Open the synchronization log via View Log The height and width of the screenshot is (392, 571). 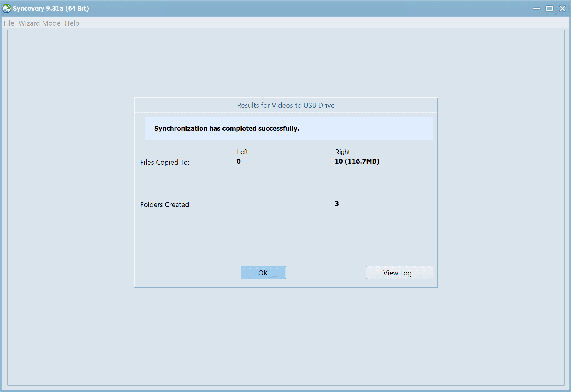coord(399,272)
